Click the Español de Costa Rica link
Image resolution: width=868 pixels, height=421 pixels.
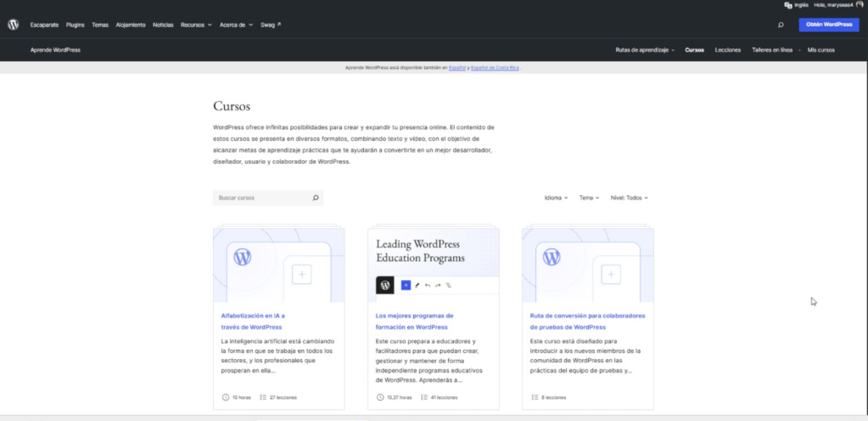click(495, 68)
